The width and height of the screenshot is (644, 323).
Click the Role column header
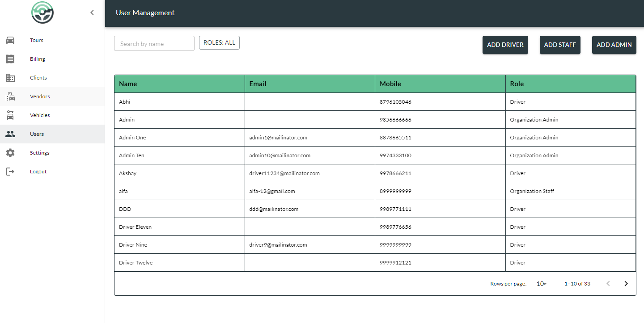point(571,84)
